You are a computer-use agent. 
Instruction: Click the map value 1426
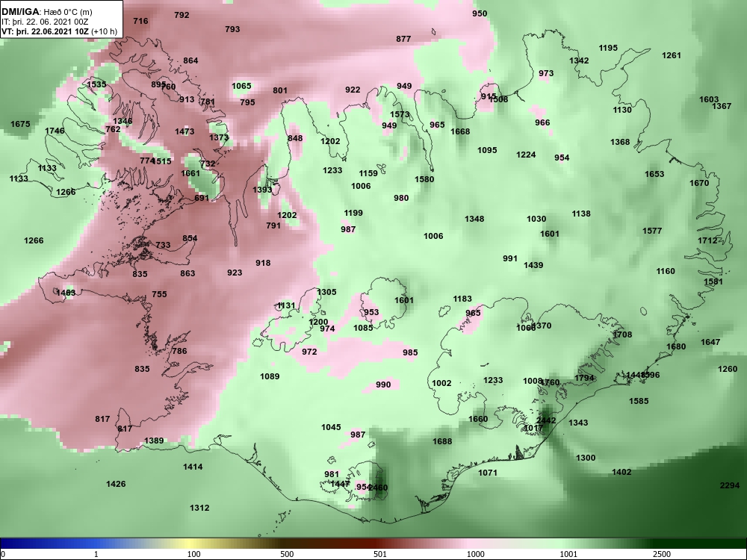pos(116,485)
